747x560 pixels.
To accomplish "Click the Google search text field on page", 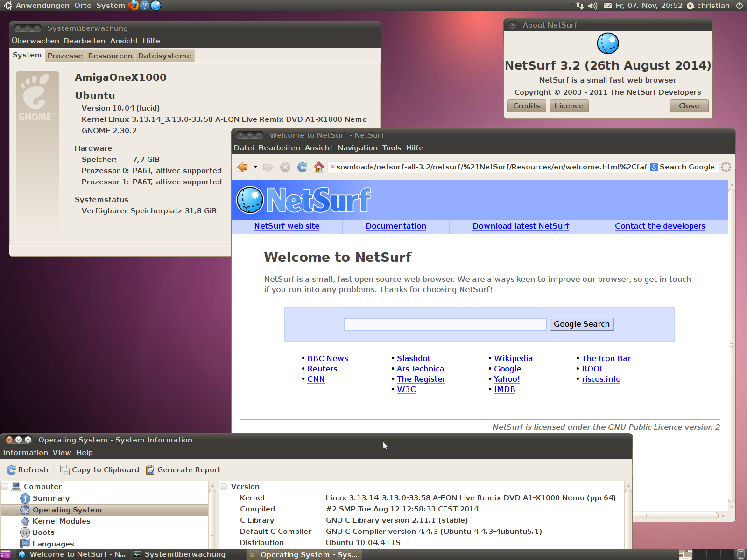I will pyautogui.click(x=445, y=324).
